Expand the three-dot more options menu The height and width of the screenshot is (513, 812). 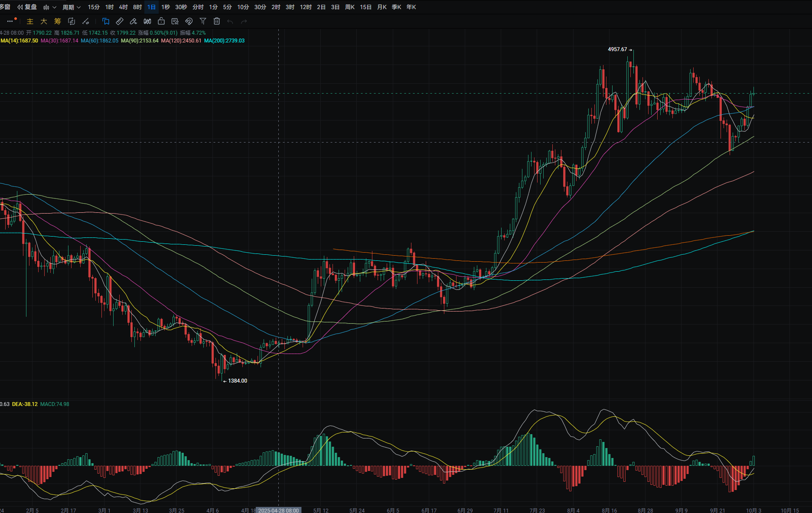click(x=10, y=21)
